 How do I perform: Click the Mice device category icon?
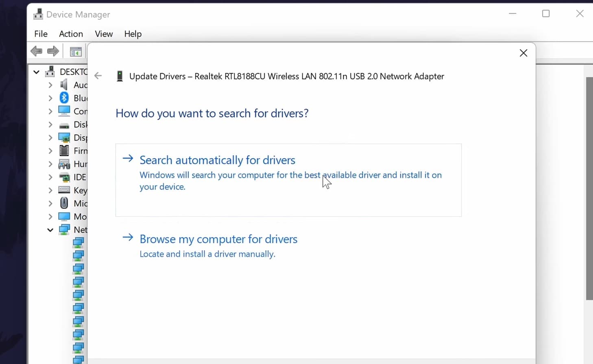[64, 203]
